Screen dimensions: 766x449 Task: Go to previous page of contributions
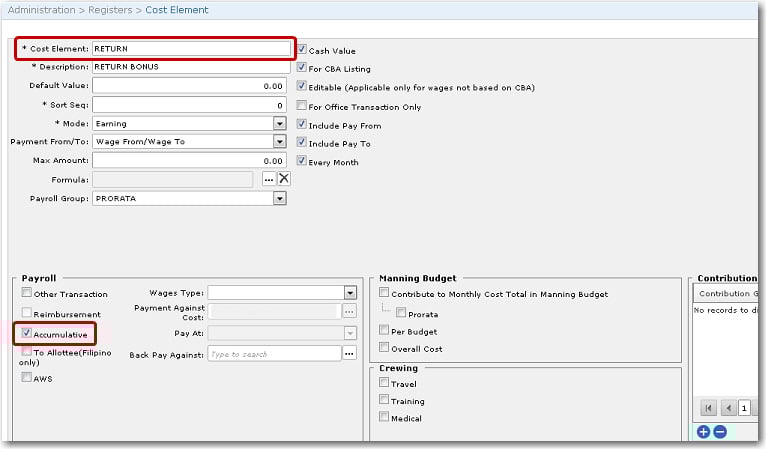pos(727,407)
